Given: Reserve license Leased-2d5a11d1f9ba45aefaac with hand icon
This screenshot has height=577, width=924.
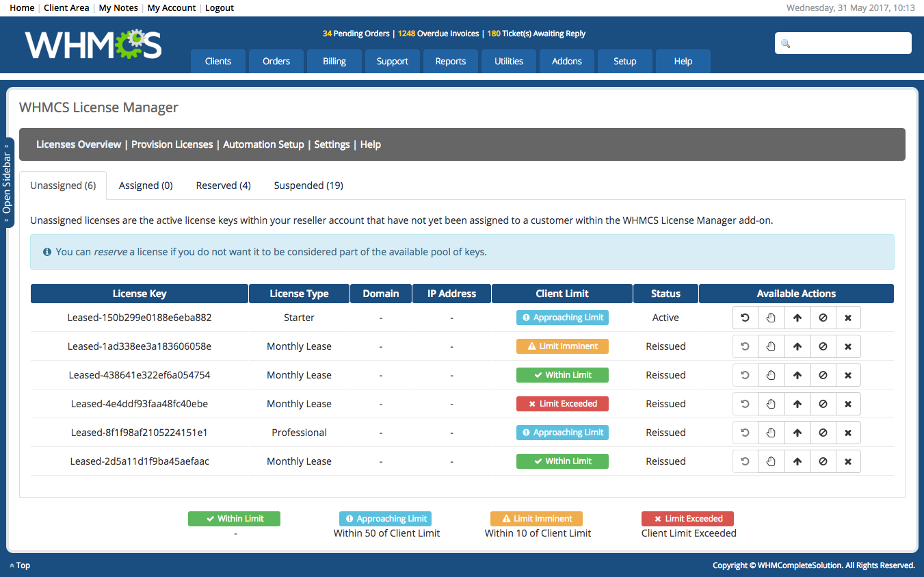Looking at the screenshot, I should [x=771, y=461].
